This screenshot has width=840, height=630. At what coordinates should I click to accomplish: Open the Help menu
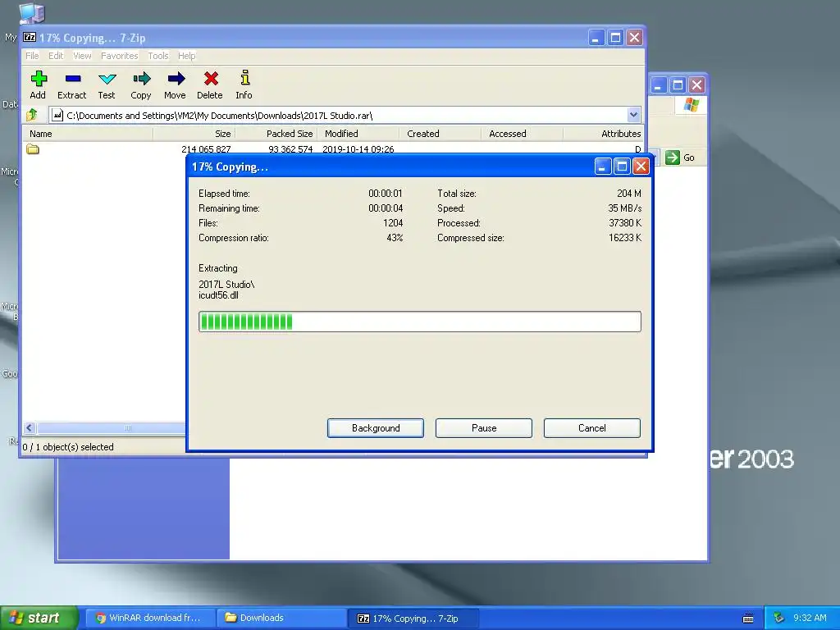click(x=186, y=56)
